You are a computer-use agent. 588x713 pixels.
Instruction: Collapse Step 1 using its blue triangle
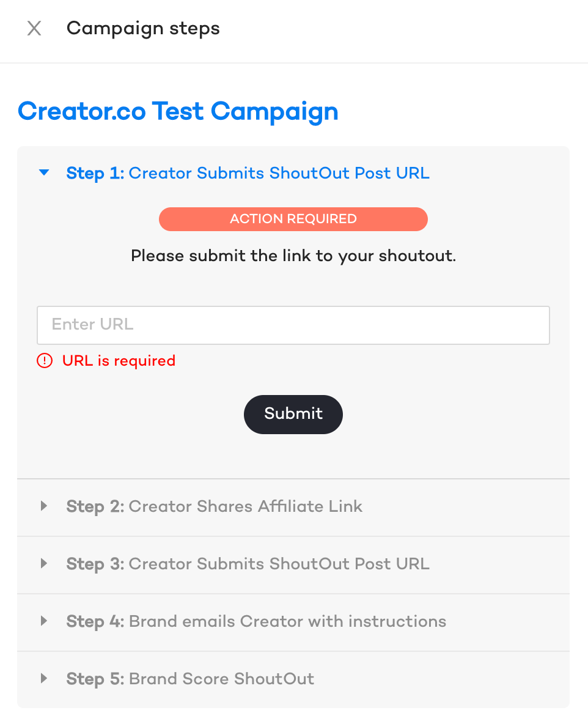44,172
